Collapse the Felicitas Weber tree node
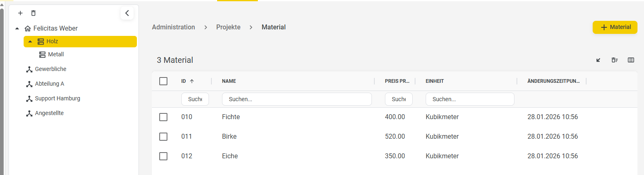 point(17,29)
